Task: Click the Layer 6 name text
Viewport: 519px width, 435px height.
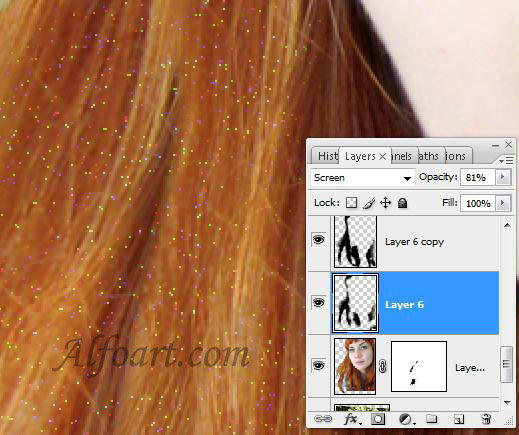Action: pos(404,304)
